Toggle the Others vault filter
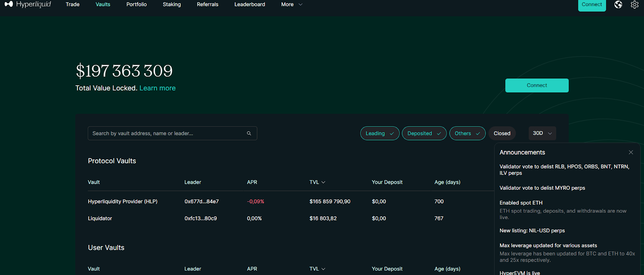 [467, 133]
